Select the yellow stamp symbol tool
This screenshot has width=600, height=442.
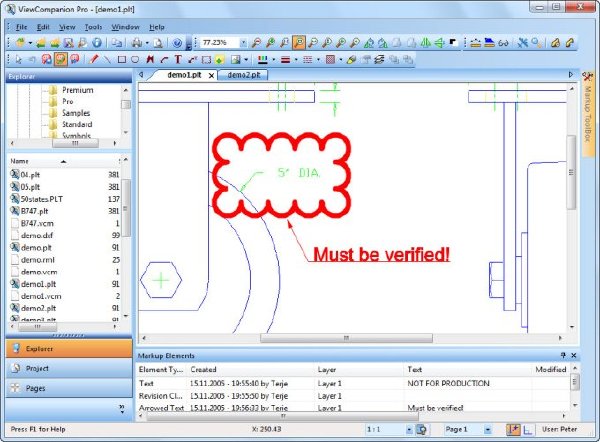219,60
